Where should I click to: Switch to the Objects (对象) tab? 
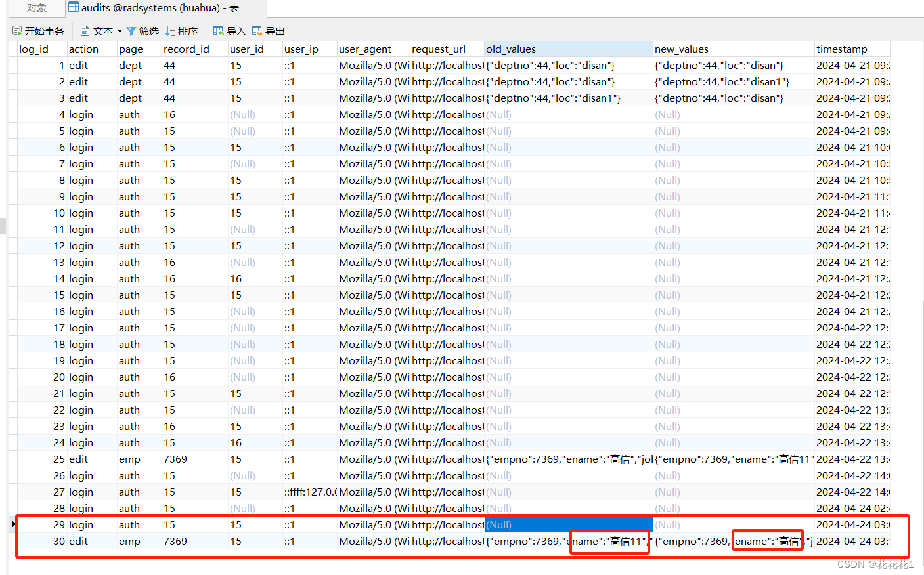pyautogui.click(x=37, y=8)
